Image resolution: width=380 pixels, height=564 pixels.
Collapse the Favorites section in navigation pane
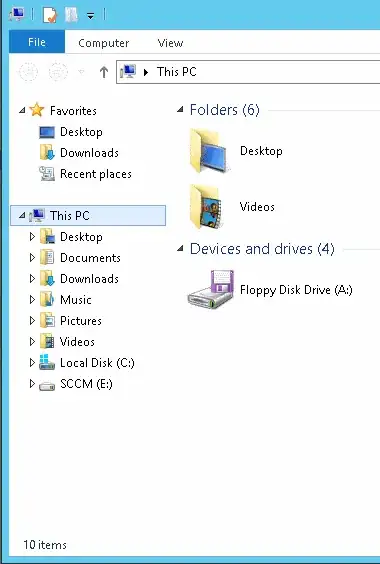[x=22, y=110]
